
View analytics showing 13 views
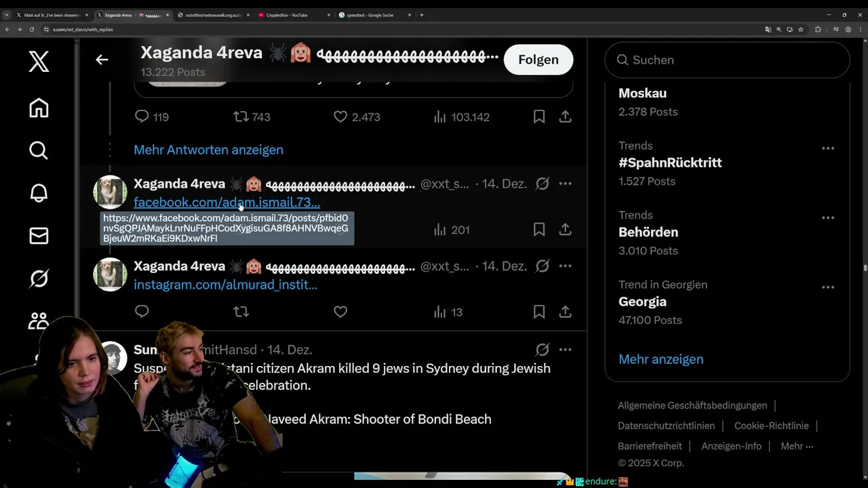pyautogui.click(x=448, y=312)
